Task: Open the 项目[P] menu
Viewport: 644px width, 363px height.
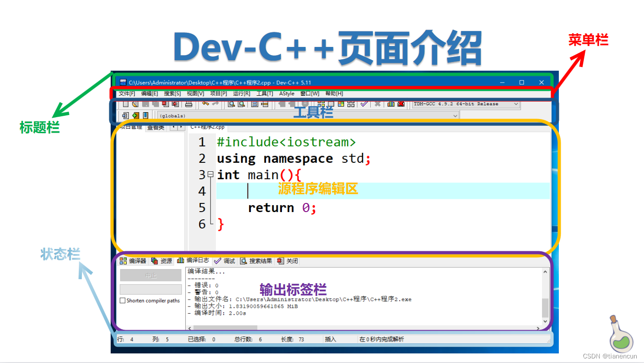Action: point(219,93)
